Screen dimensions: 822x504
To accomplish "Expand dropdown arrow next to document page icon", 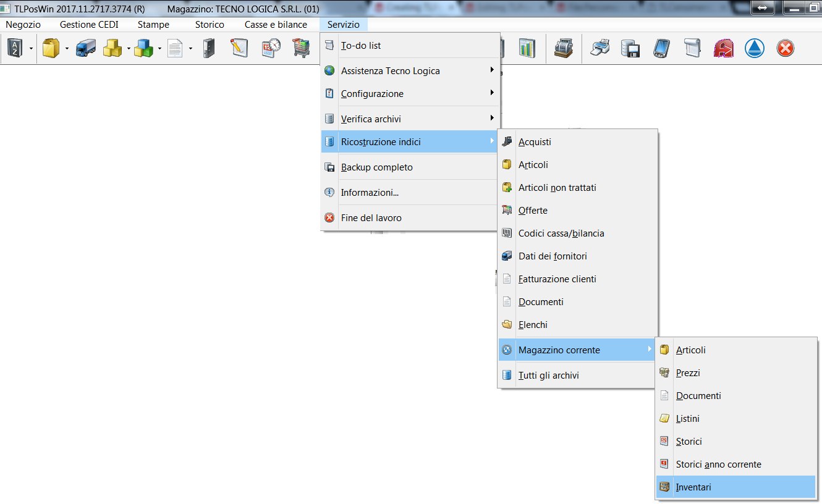I will [190, 49].
